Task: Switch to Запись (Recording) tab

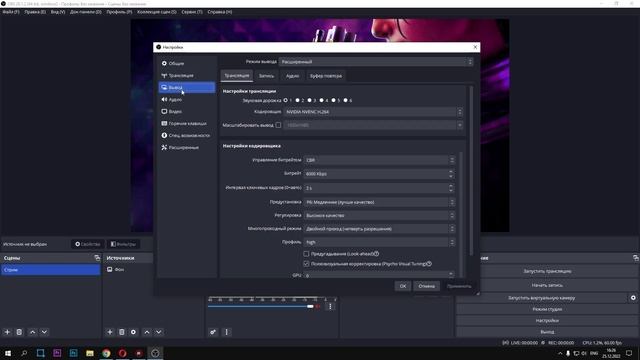Action: click(x=267, y=76)
